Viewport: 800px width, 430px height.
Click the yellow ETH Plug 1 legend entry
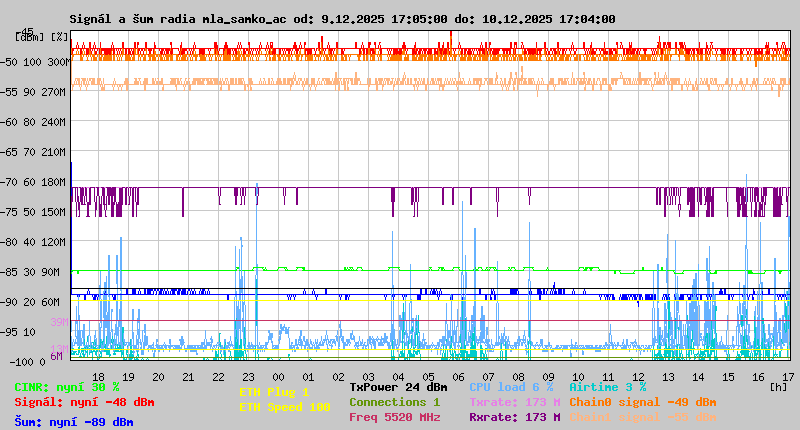[x=274, y=392]
